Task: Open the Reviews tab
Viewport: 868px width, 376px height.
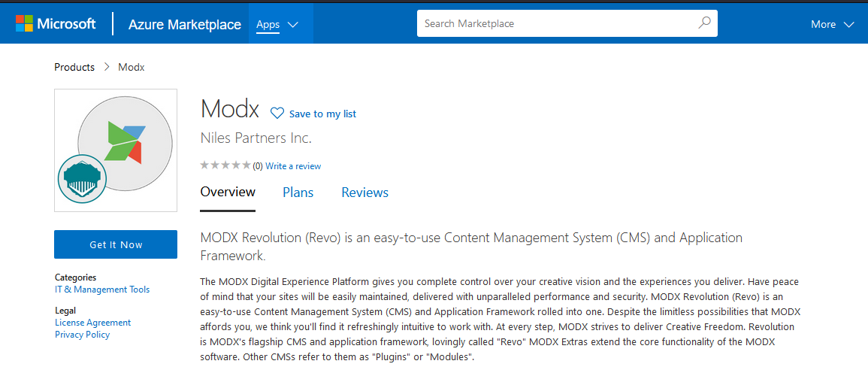Action: (364, 193)
